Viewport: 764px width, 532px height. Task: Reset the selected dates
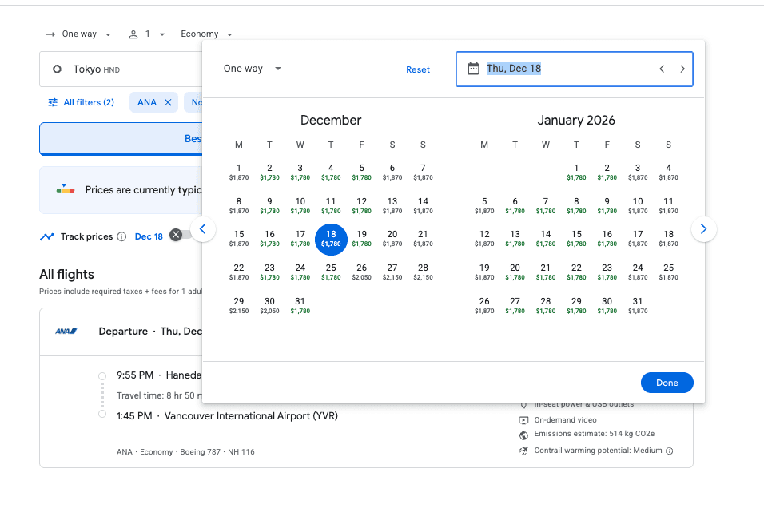pos(418,69)
